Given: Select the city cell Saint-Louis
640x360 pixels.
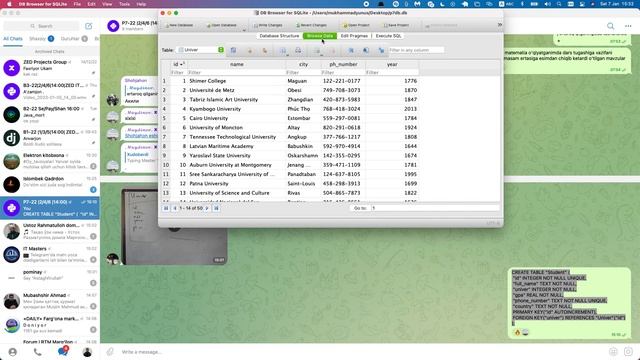Looking at the screenshot, I should coord(303,184).
